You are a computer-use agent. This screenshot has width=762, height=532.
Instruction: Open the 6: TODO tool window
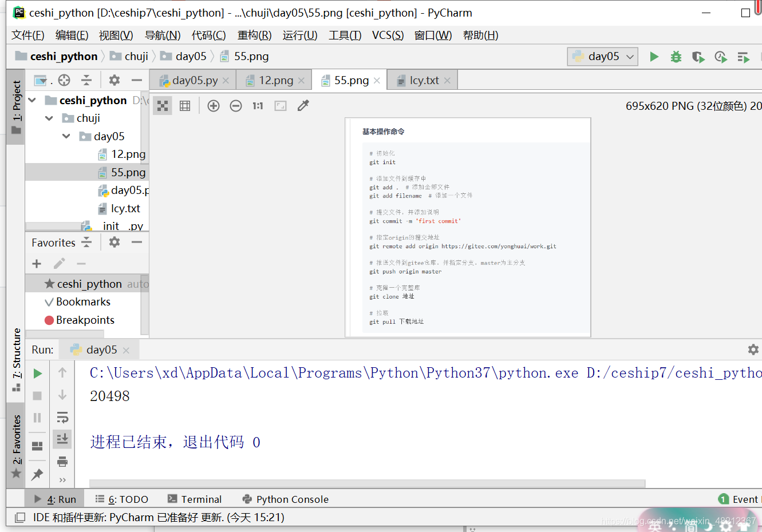pyautogui.click(x=121, y=499)
